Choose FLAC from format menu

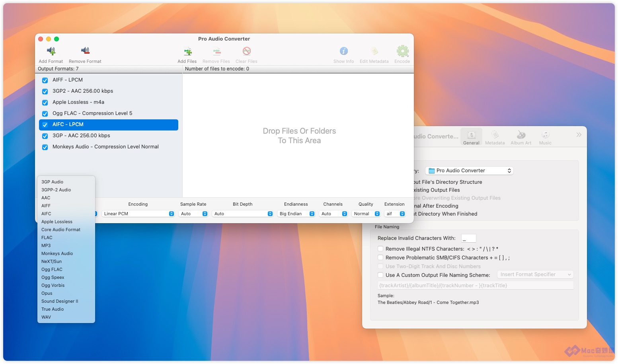click(x=66, y=237)
